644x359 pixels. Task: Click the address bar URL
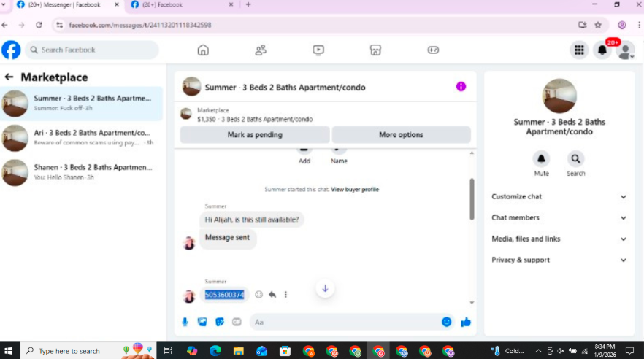[x=140, y=25]
